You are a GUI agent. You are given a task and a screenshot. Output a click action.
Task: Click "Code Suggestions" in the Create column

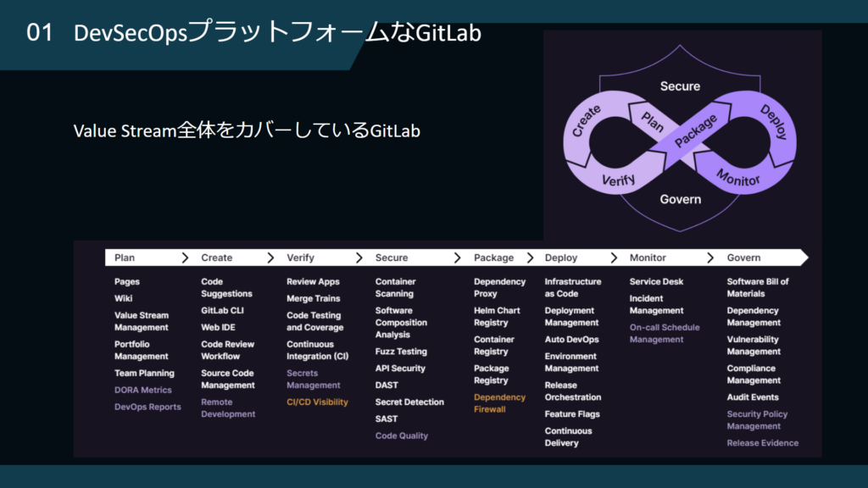[226, 288]
